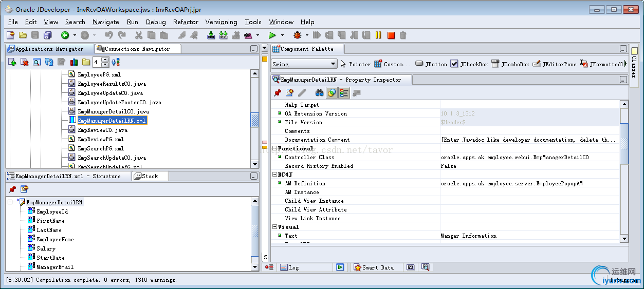Screen dimensions: 644x289
Task: Select JCheckBox in Component Palette
Action: point(469,64)
